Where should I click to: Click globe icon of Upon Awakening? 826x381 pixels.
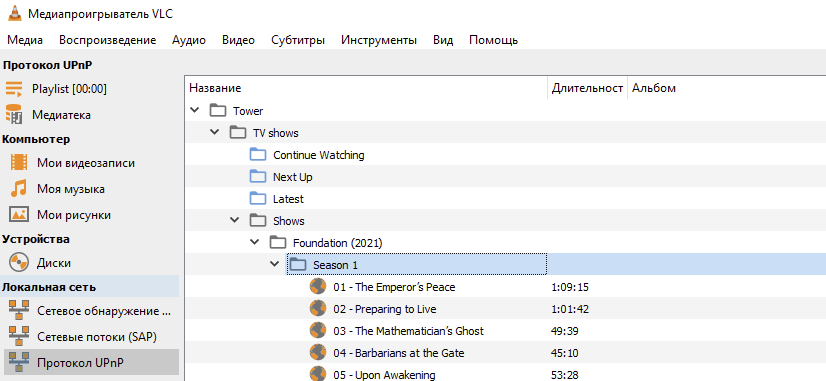[318, 374]
